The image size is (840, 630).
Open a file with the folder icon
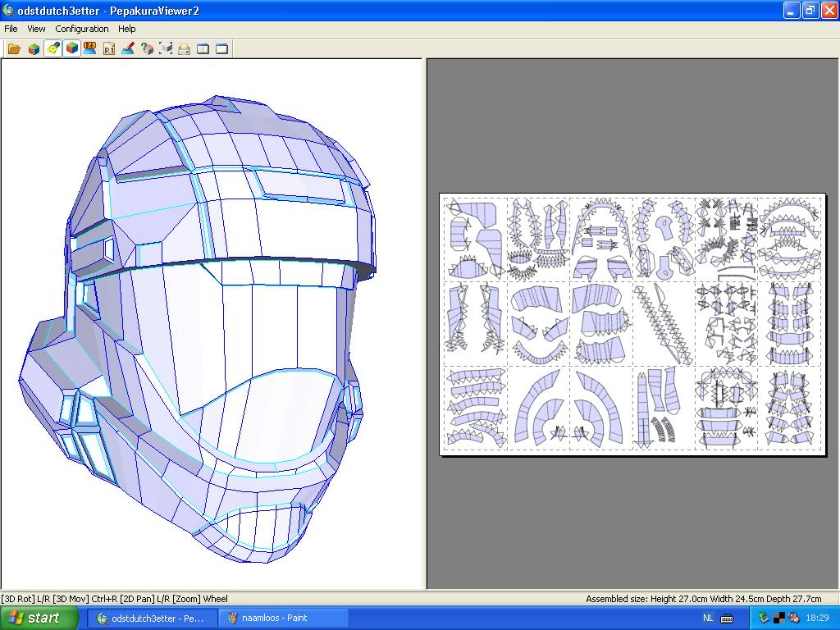[15, 49]
